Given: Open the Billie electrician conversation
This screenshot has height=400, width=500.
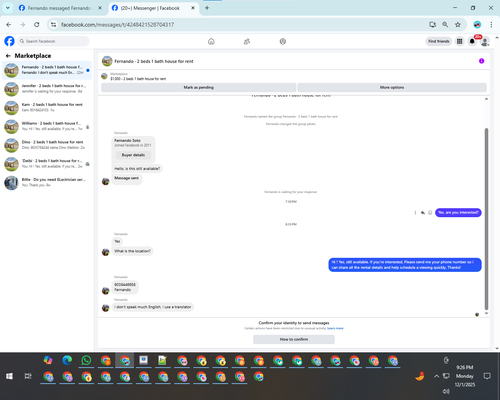Looking at the screenshot, I should [x=47, y=182].
